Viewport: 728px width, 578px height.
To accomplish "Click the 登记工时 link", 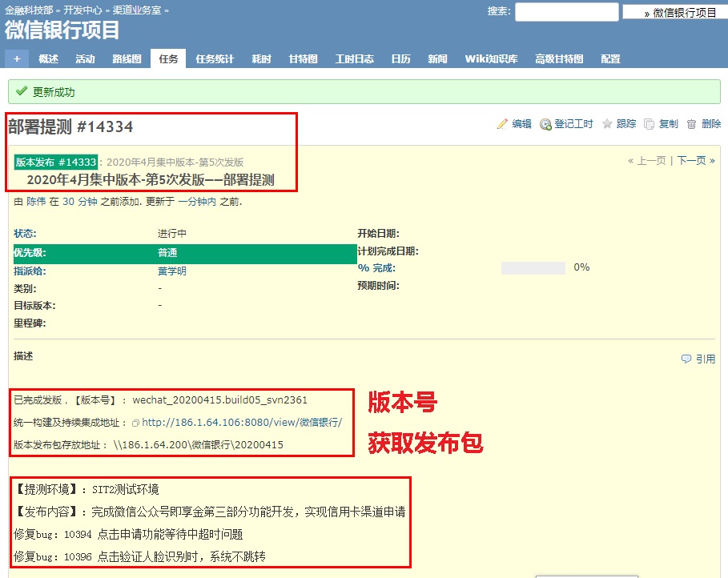I will [x=574, y=124].
